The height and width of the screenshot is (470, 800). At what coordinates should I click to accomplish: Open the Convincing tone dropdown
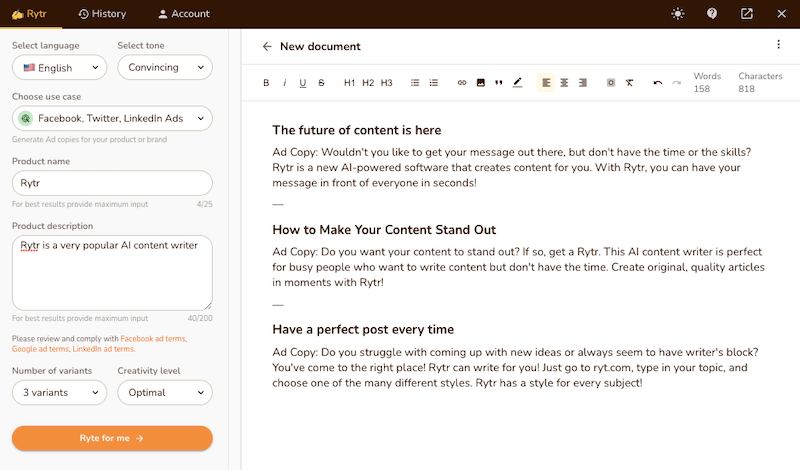(x=165, y=67)
